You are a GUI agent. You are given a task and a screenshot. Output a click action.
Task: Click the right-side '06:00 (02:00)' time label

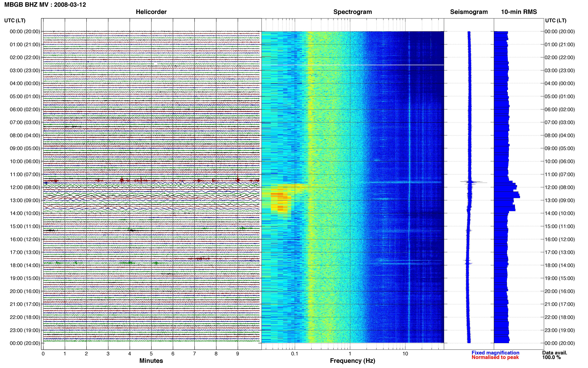pyautogui.click(x=560, y=110)
